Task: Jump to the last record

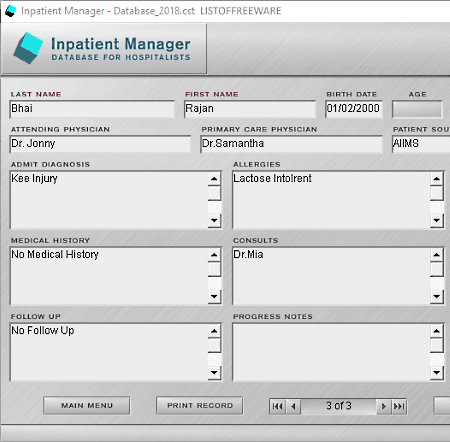Action: pos(399,406)
